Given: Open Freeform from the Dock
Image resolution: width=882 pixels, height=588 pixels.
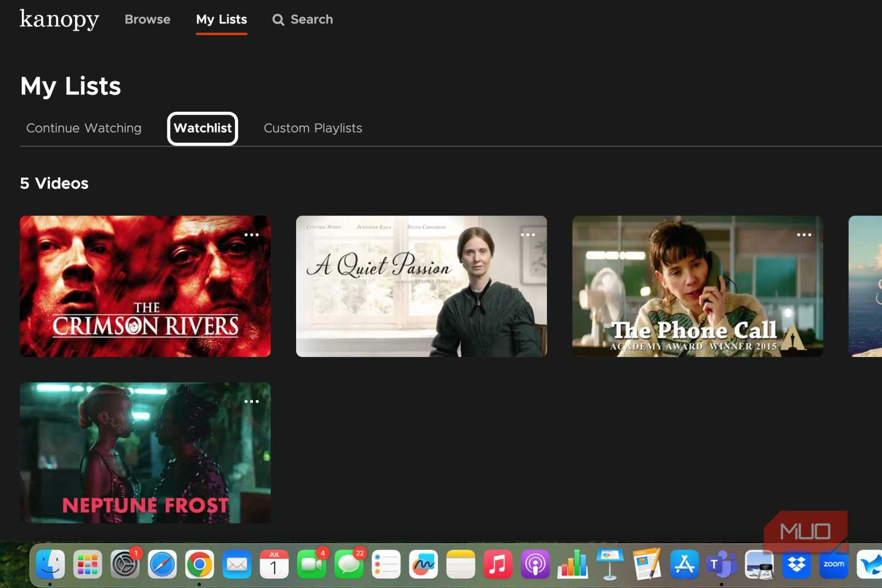Looking at the screenshot, I should click(x=423, y=564).
